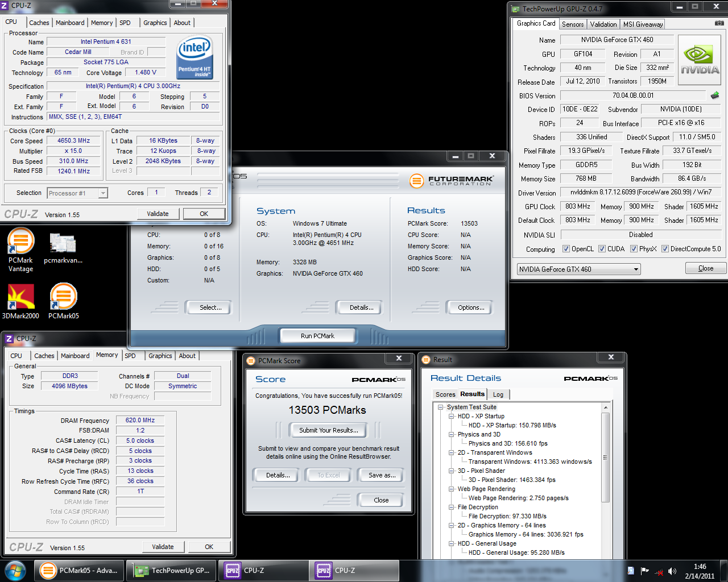Click the NVIDIA logo in GPU-Z
This screenshot has width=728, height=582.
[x=699, y=60]
